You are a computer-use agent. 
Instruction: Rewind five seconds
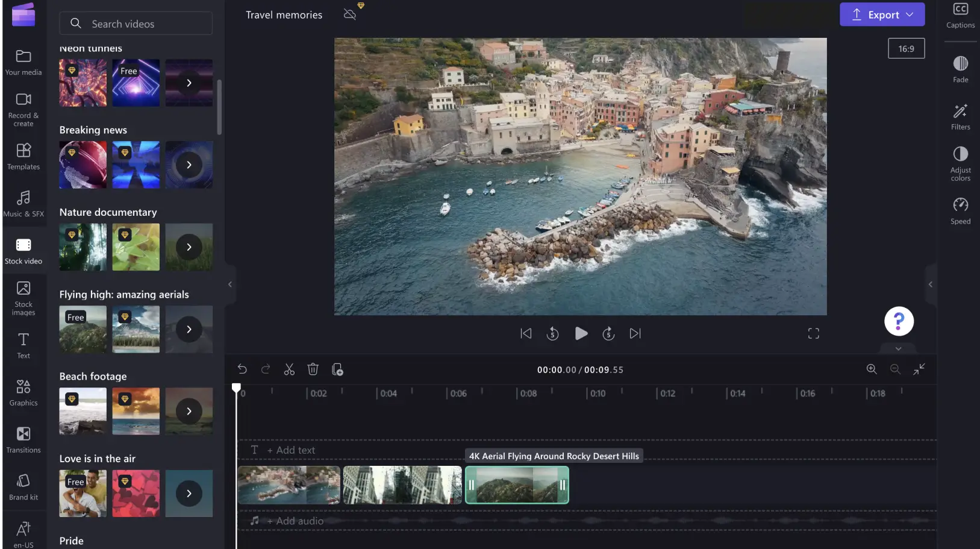tap(552, 333)
